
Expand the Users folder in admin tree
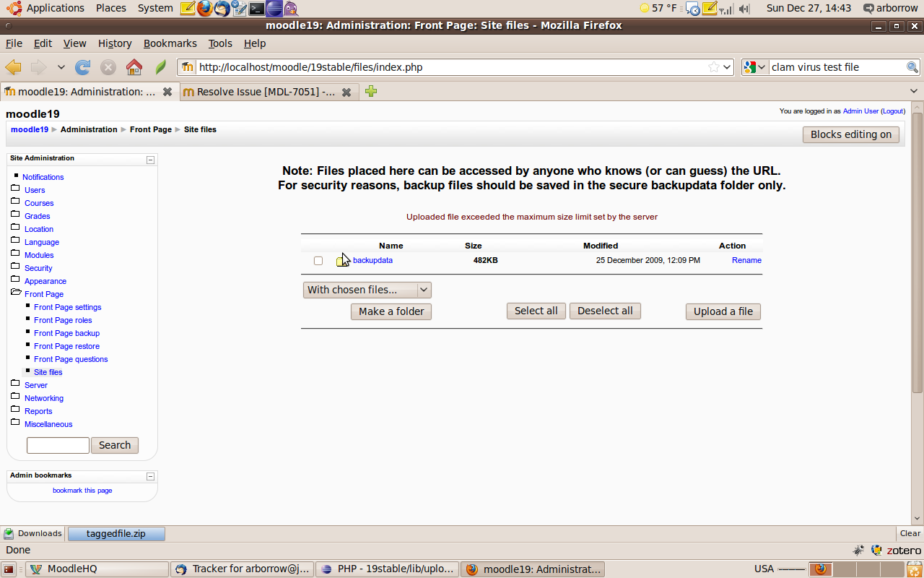click(x=15, y=189)
